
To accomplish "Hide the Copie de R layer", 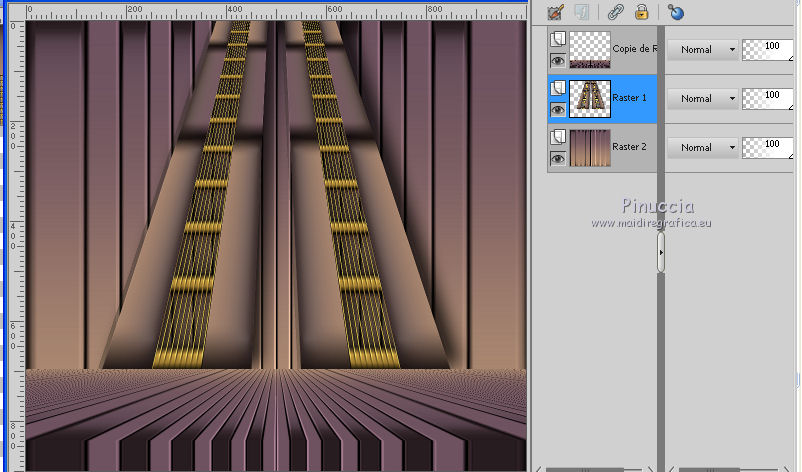I will [x=558, y=61].
